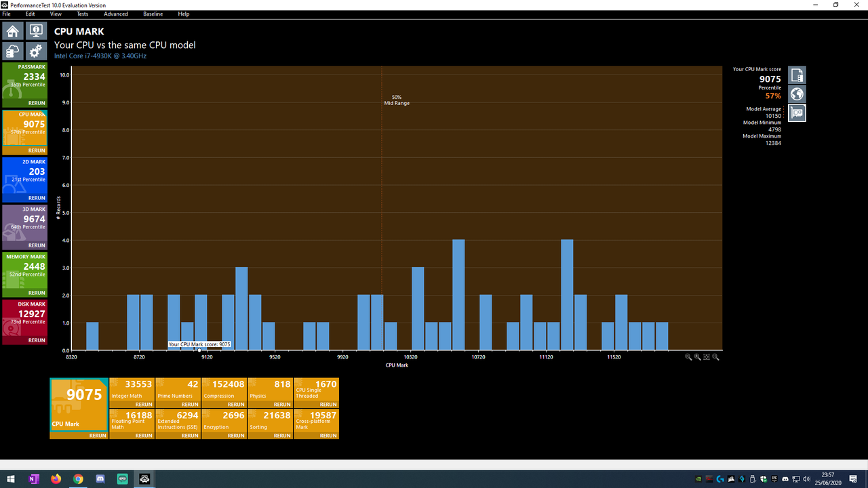Open the cloud upload baseline icon
This screenshot has height=488, width=868.
click(x=12, y=51)
